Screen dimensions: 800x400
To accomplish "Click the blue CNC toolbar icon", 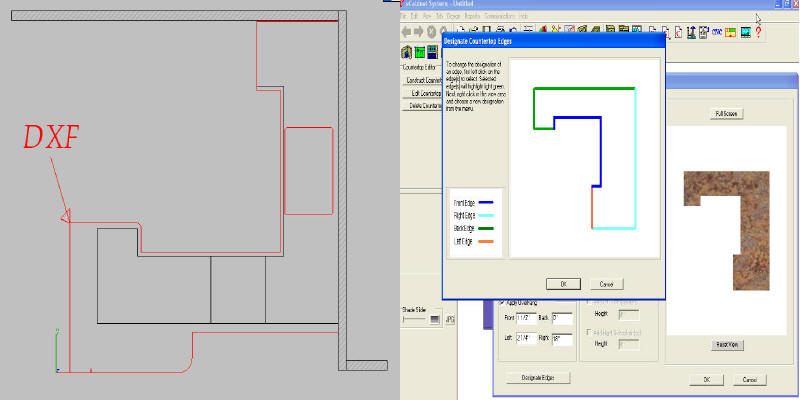I will (x=717, y=32).
